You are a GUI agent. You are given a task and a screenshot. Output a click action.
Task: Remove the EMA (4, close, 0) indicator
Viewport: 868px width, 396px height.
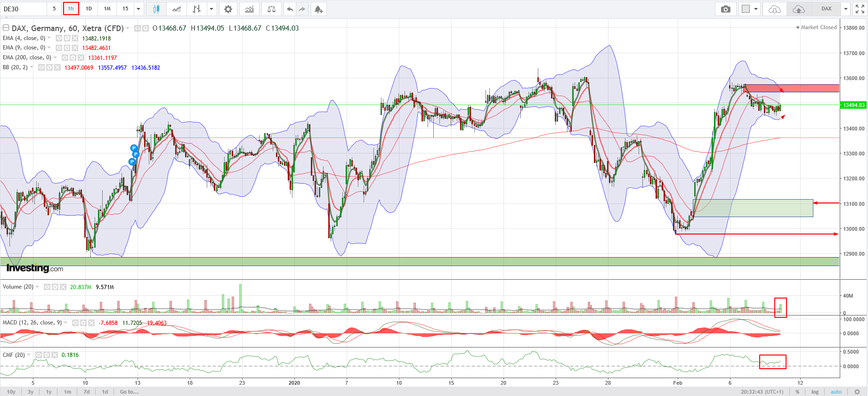(75, 38)
